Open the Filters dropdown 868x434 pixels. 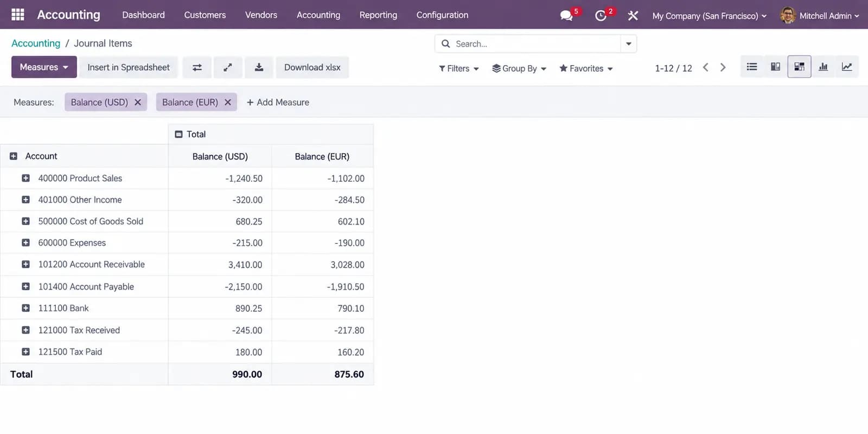click(459, 68)
